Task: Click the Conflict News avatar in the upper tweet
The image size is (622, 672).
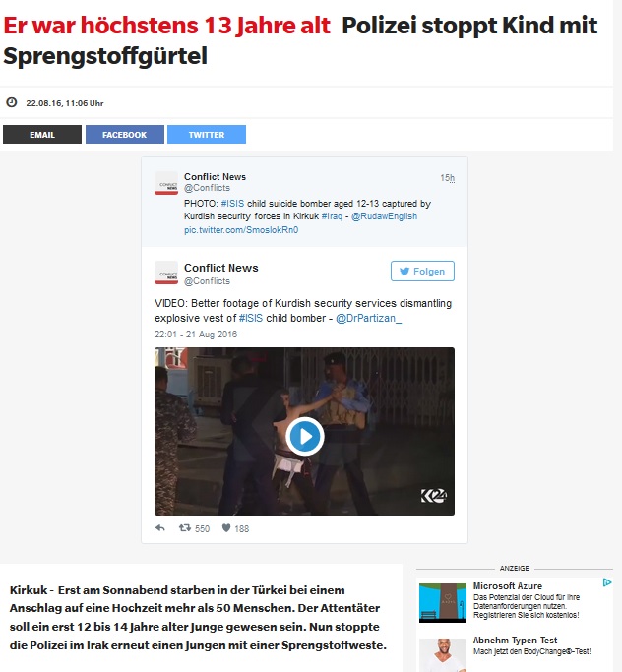Action: point(166,183)
